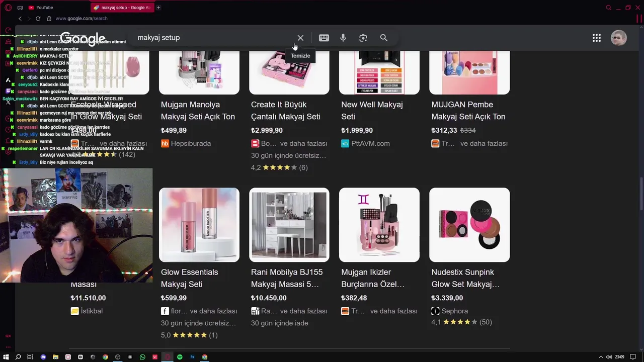Open File Explorer from the taskbar
This screenshot has width=644, height=362.
click(x=55, y=357)
